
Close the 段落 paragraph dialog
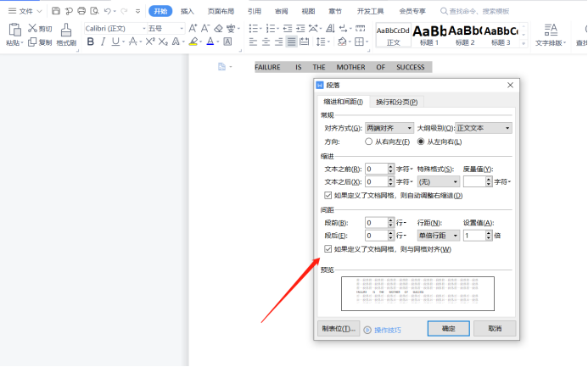pos(511,86)
